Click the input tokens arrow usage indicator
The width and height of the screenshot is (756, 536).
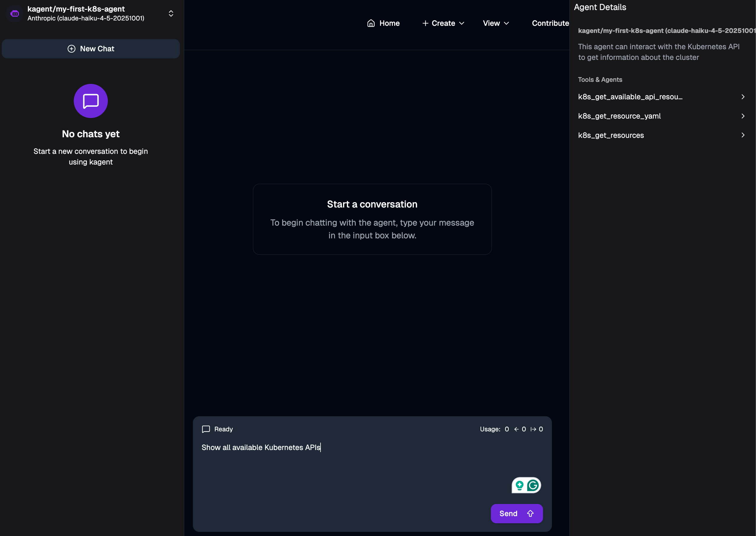coord(517,429)
